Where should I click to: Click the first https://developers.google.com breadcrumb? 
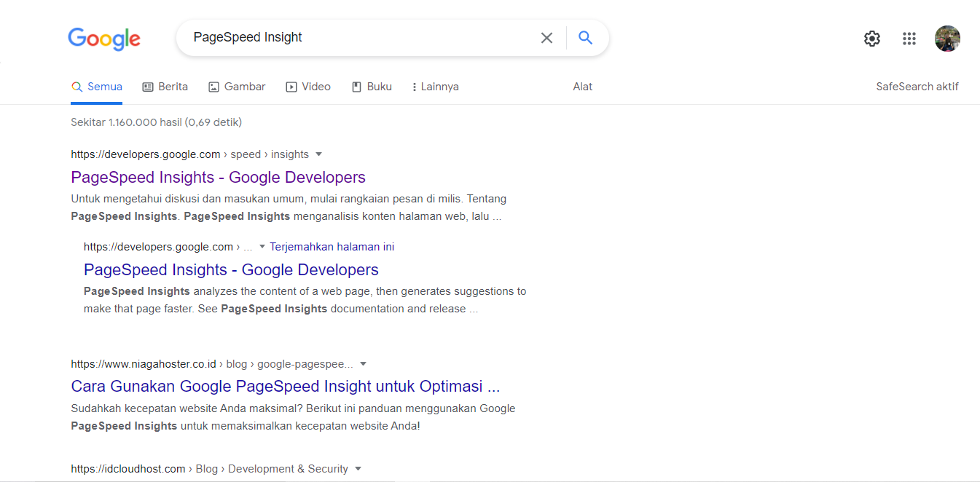click(x=146, y=154)
